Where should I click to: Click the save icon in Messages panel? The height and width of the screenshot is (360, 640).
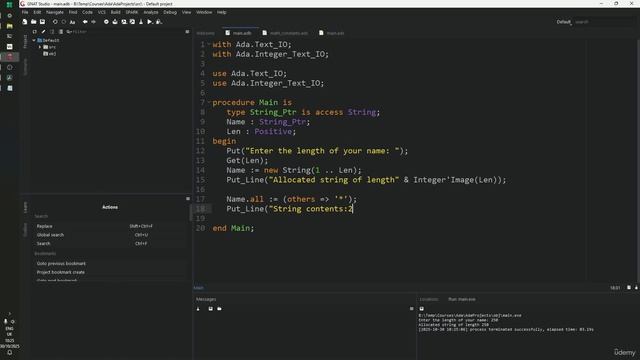click(211, 309)
